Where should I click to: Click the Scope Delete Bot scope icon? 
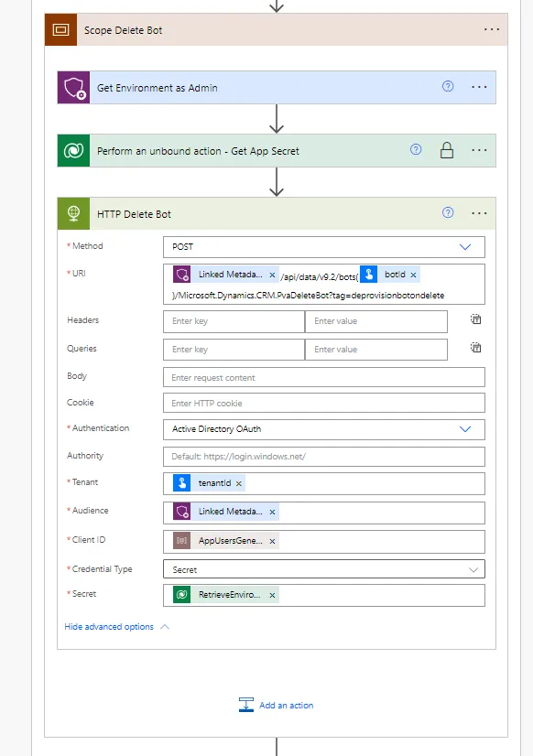point(60,30)
